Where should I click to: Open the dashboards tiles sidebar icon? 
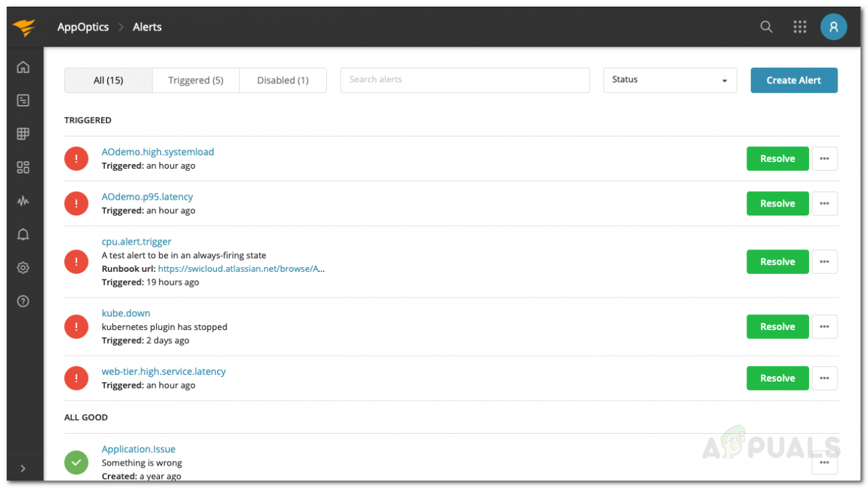coord(23,167)
